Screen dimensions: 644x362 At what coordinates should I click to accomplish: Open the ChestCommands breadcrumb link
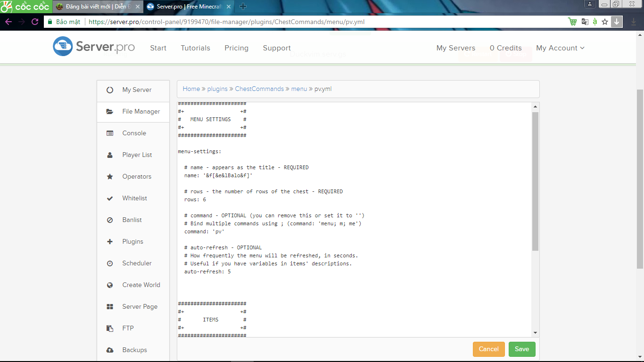[x=259, y=89]
